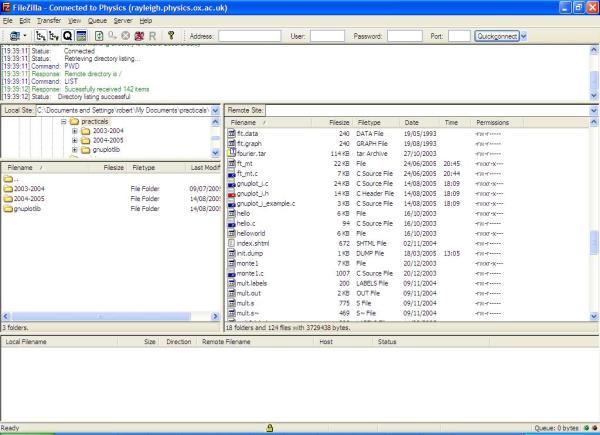Sort remote list by Filesize column
Viewport: 600px width, 435px height.
[333, 122]
